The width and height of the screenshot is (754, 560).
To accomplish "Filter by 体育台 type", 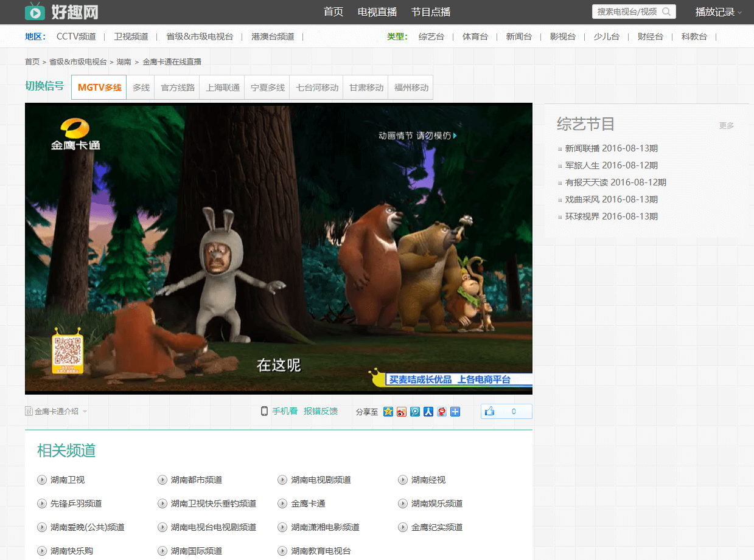I will (475, 36).
